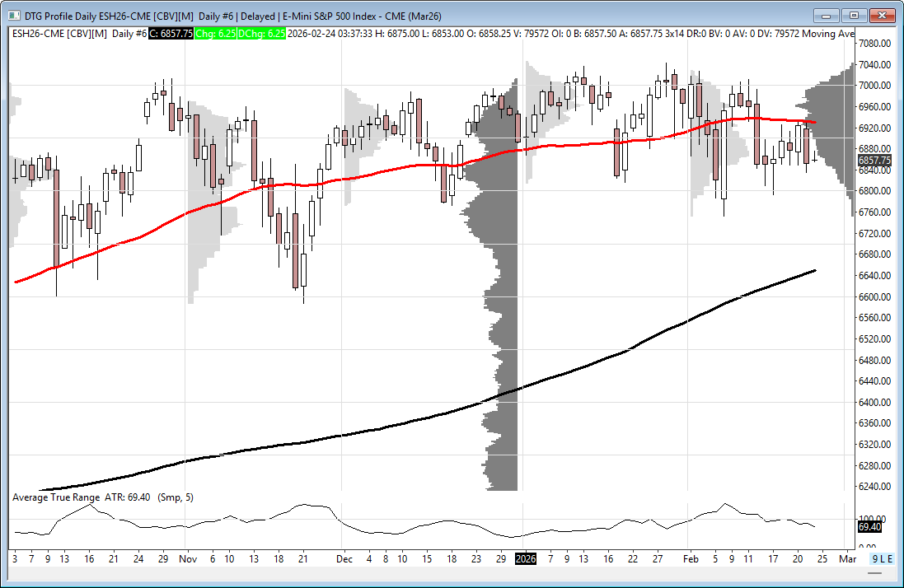Screen dimensions: 904x588
Task: Maximize the DTG Profile Daily chart window
Action: [x=854, y=15]
